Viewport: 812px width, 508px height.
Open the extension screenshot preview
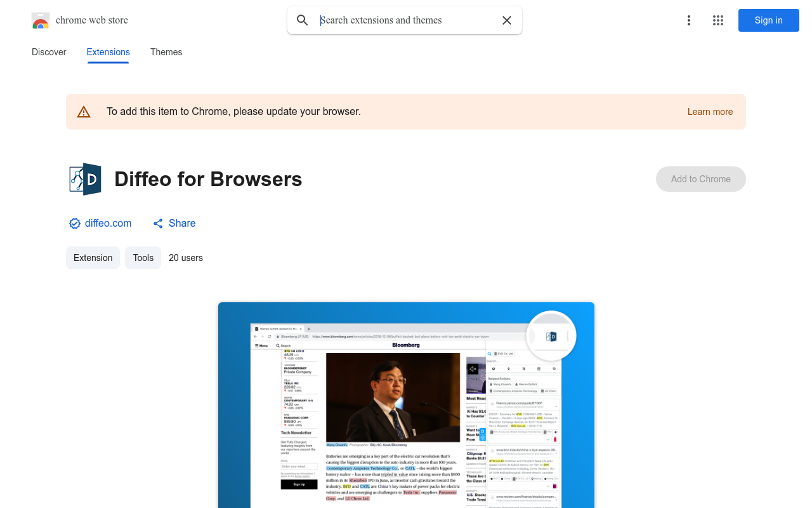(406, 405)
